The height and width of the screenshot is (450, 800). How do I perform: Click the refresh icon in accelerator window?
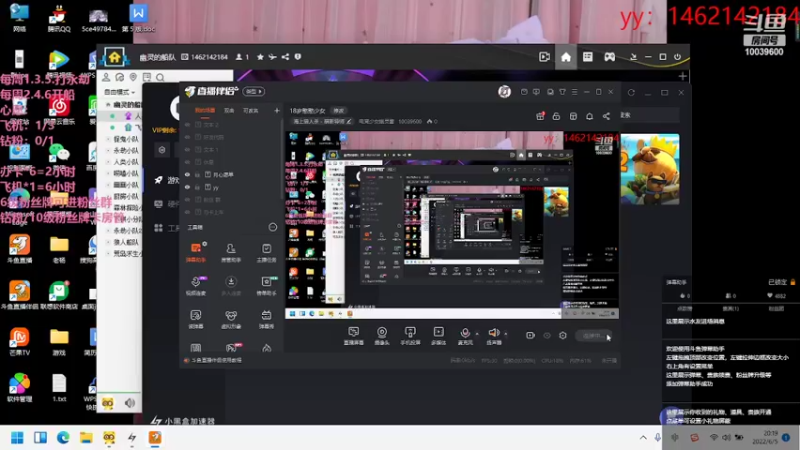[631, 92]
